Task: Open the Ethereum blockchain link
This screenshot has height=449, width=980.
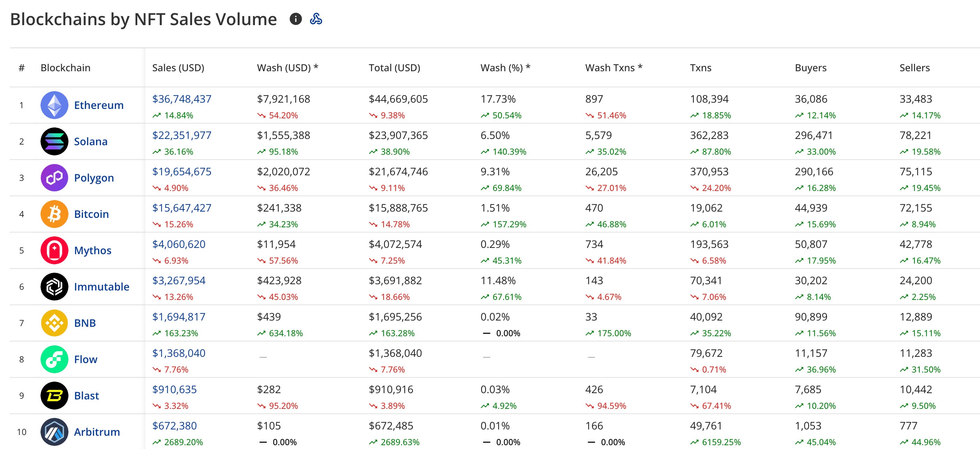Action: [98, 105]
